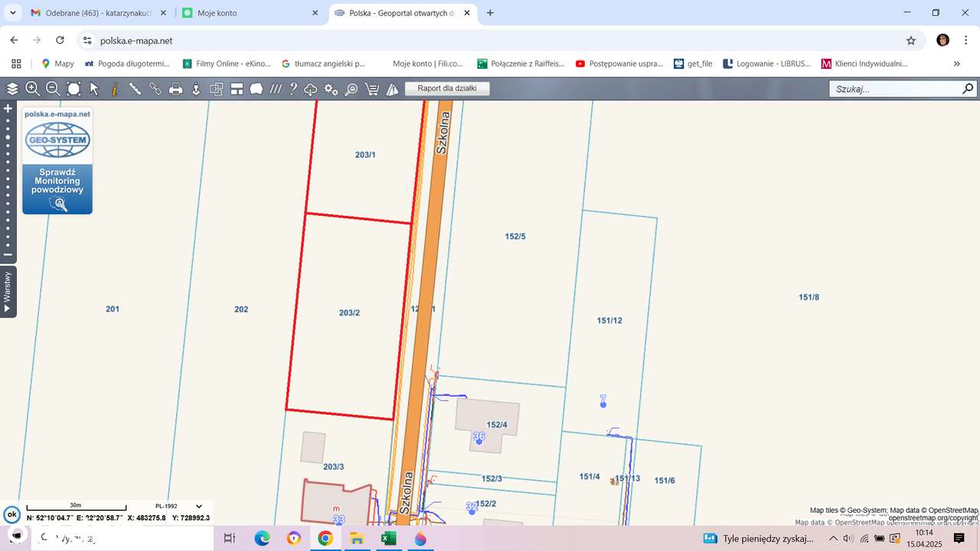Click the parcel info tool icon
Screen dimensions: 980x551
tap(113, 88)
